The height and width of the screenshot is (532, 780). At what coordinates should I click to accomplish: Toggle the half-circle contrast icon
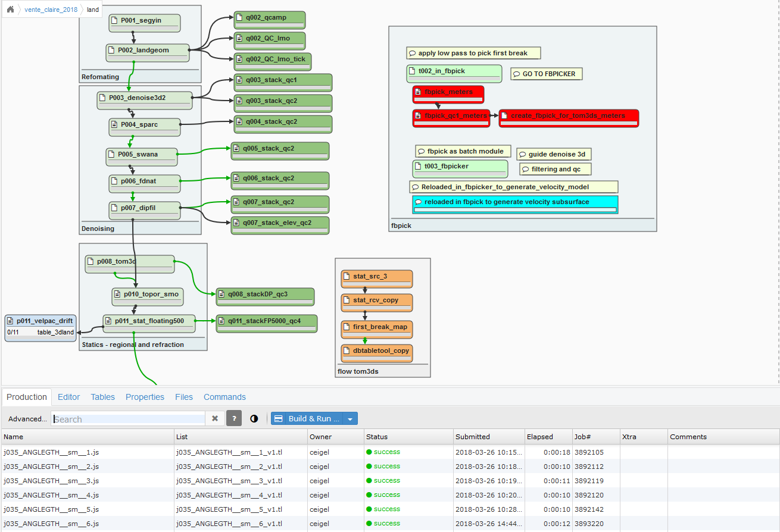point(254,418)
